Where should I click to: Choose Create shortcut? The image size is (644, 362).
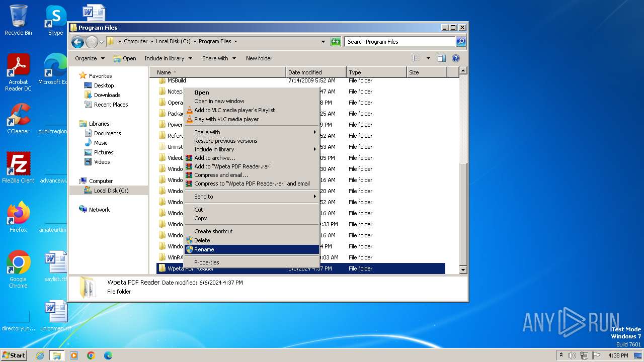point(252,231)
